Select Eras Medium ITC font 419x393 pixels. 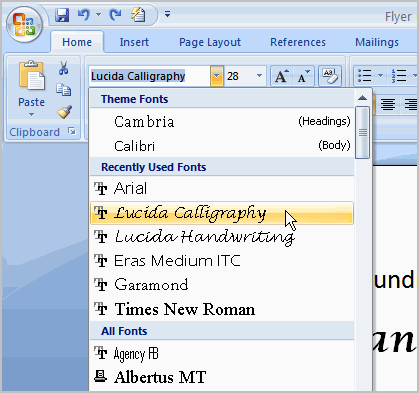pyautogui.click(x=222, y=261)
